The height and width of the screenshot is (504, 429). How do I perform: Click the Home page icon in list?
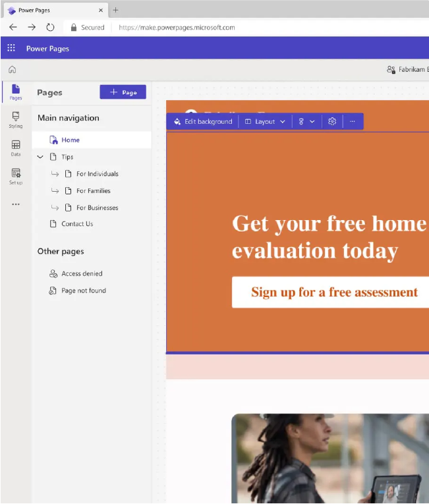[x=53, y=140]
